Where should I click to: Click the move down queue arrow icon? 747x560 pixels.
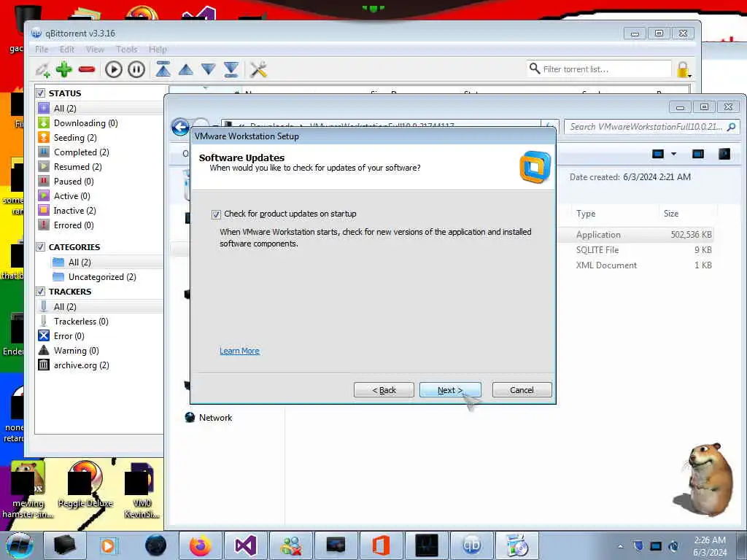[209, 69]
